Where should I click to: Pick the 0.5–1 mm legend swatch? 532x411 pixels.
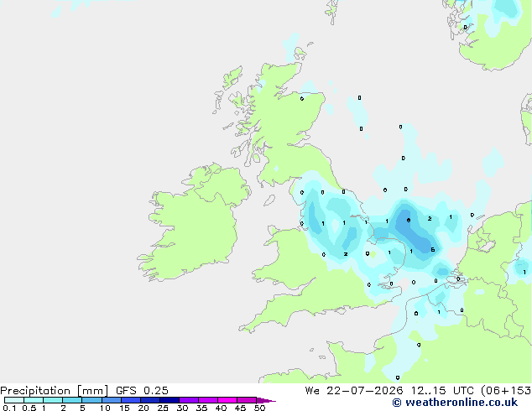[34, 400]
